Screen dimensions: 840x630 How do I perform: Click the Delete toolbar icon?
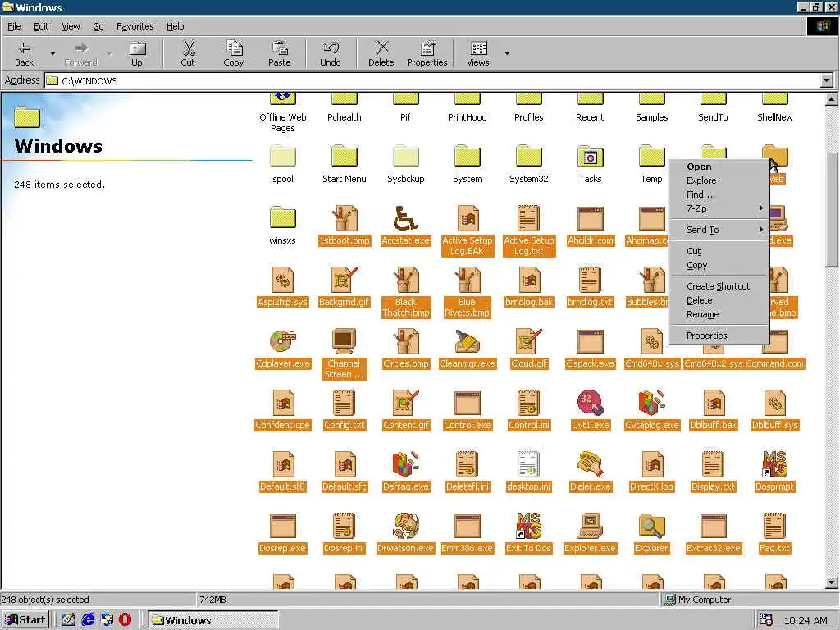(x=381, y=48)
